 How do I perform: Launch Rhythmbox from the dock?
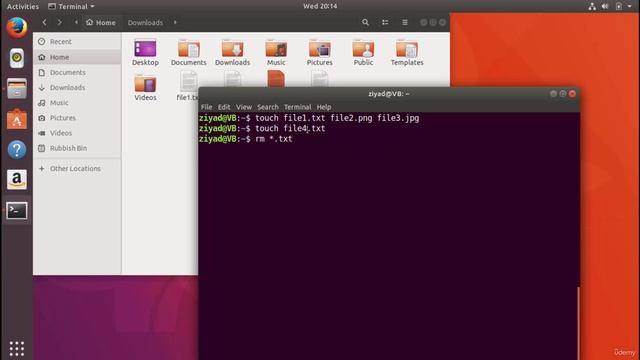pos(17,58)
